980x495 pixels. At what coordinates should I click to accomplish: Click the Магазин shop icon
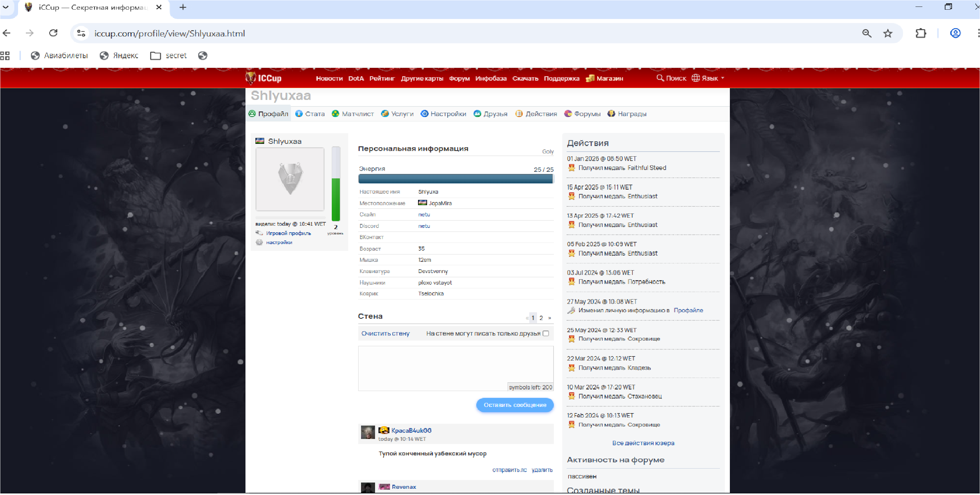tap(590, 78)
